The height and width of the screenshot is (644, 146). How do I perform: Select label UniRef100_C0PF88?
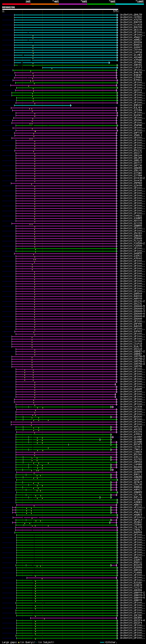131,53
